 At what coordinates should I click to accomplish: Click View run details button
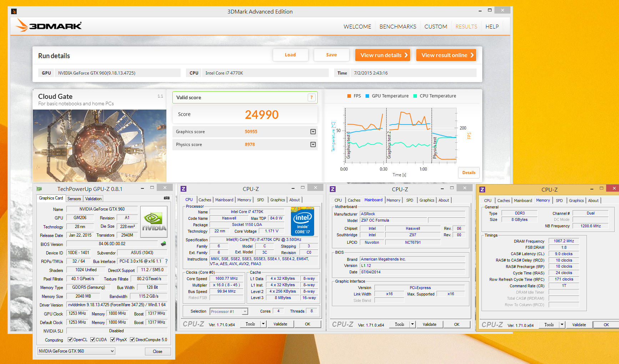click(x=383, y=55)
